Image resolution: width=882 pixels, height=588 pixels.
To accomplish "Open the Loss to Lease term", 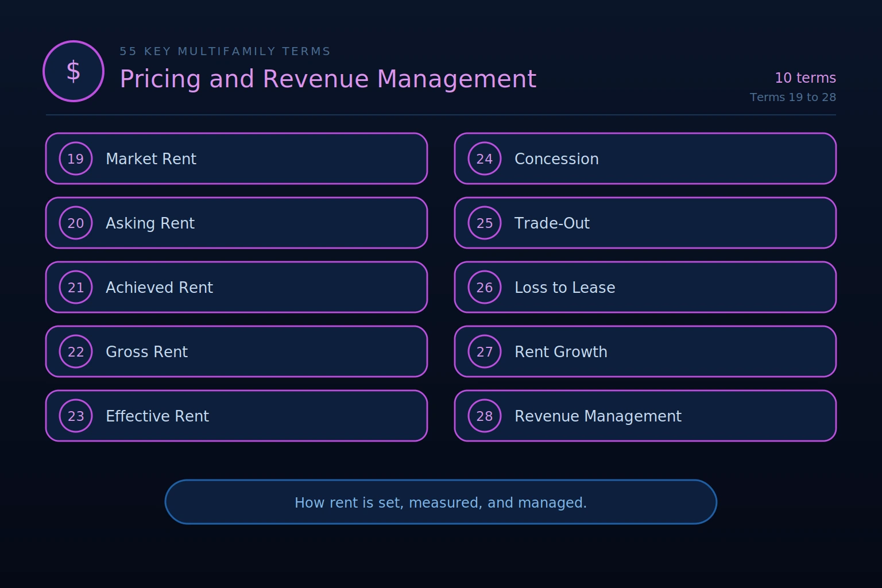I will 645,287.
